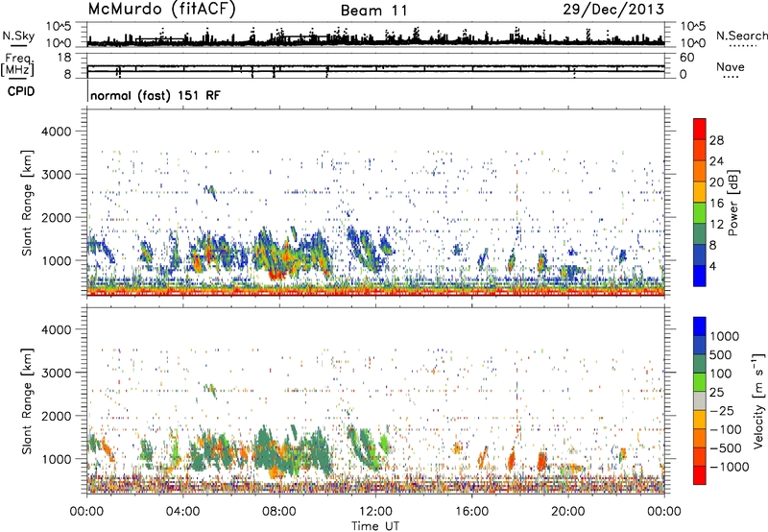Click the 'CPID' label

tap(21, 91)
